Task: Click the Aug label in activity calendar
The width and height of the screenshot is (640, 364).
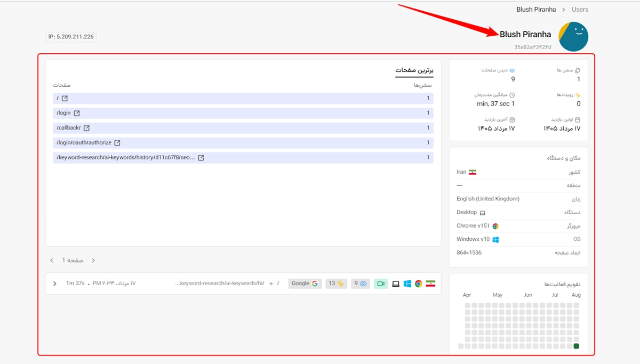Action: click(x=576, y=295)
